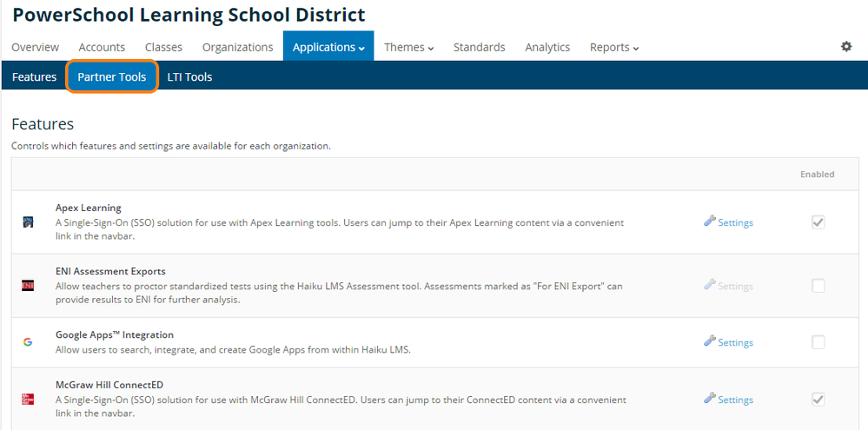Enable the ENI Assessment Exports checkbox
Viewport: 868px width, 430px height.
818,286
